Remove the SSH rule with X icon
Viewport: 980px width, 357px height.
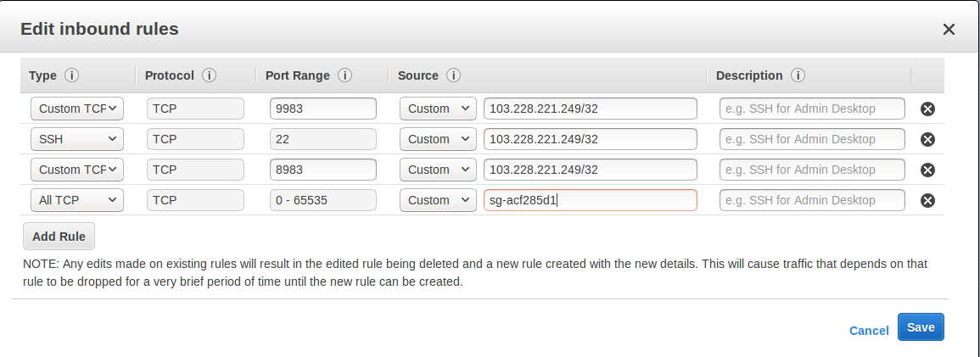(927, 139)
